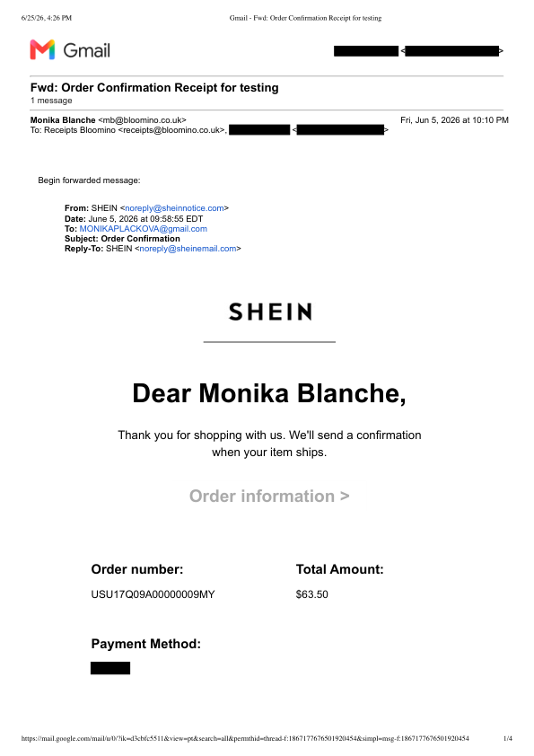Click the Order number label

(137, 569)
